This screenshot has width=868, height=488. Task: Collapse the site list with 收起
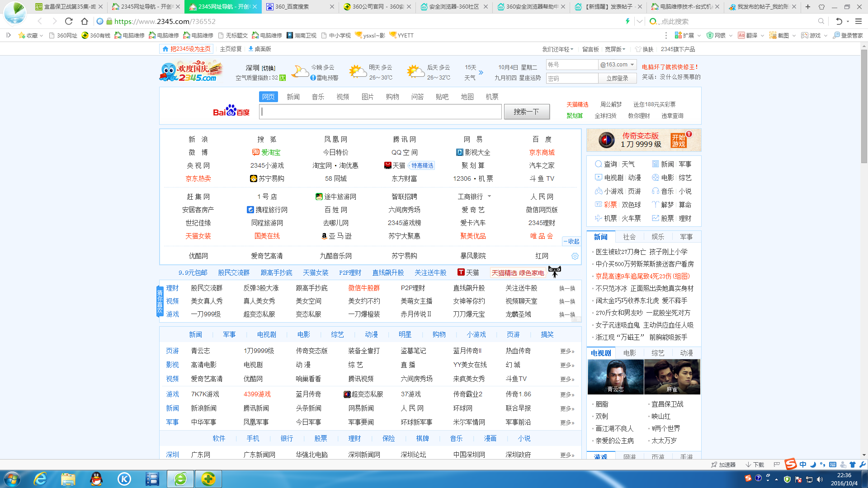[x=571, y=242]
